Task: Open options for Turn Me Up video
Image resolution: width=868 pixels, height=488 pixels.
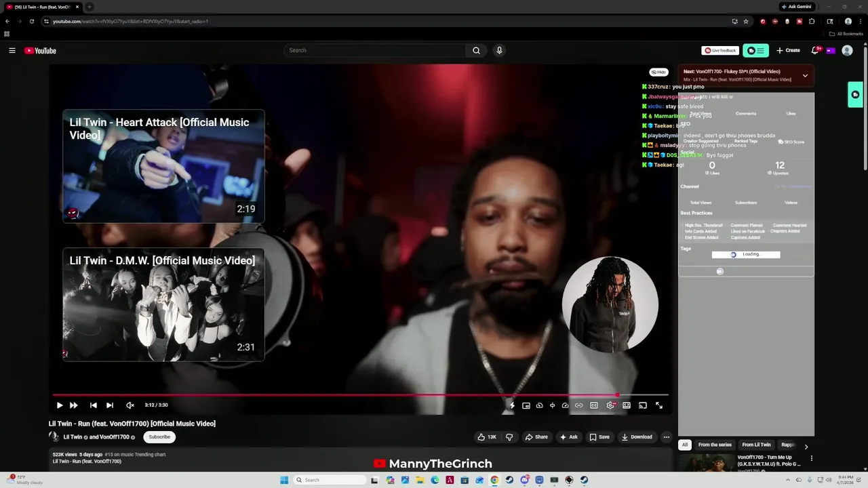Action: pos(812,458)
